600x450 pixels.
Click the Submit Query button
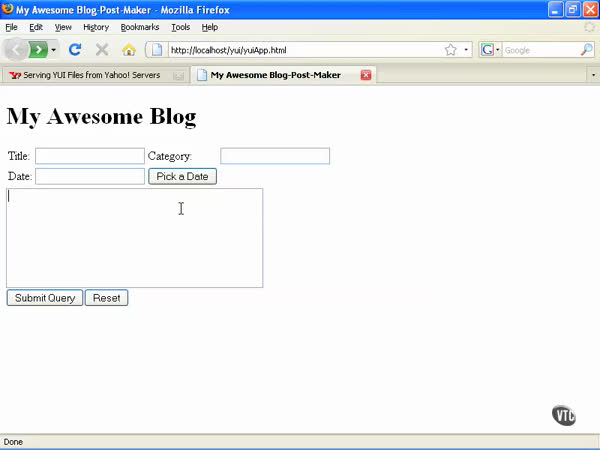tap(45, 298)
